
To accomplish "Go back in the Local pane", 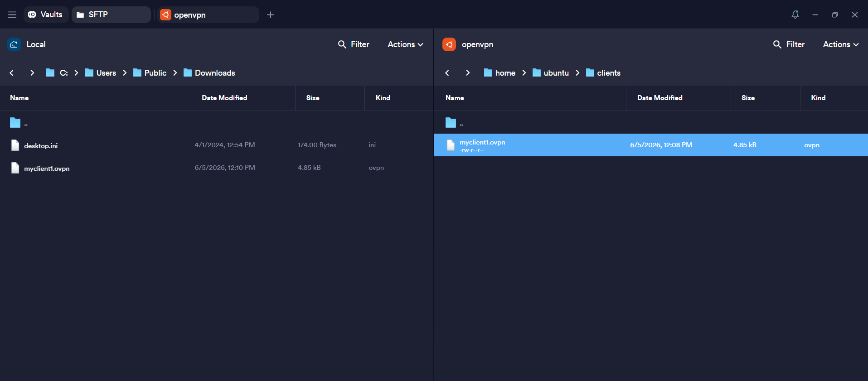I will 12,73.
